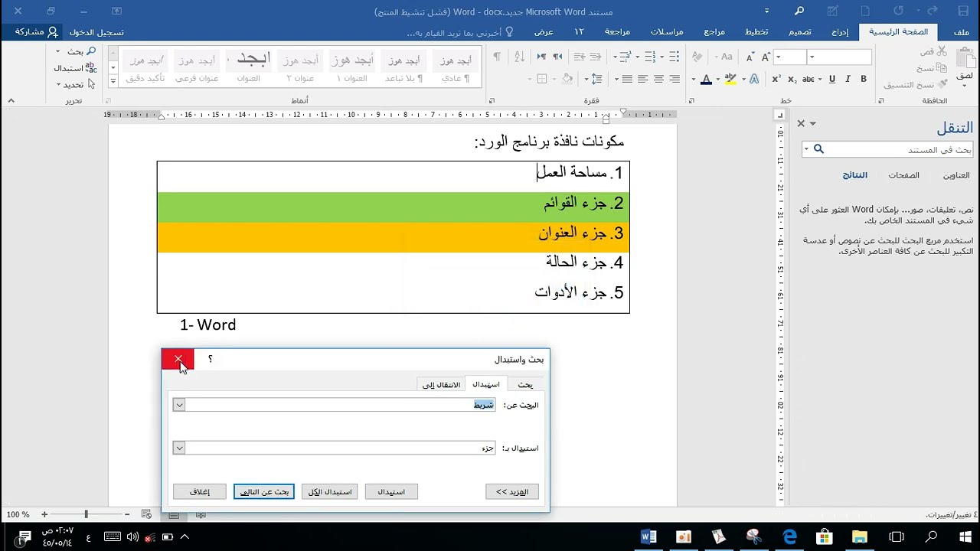Open the font color dropdown arrow
Viewport: 980px width, 551px height.
click(x=694, y=79)
